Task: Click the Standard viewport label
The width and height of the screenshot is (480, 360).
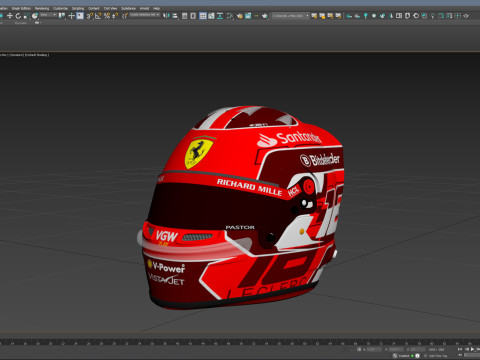Action: [x=16, y=55]
